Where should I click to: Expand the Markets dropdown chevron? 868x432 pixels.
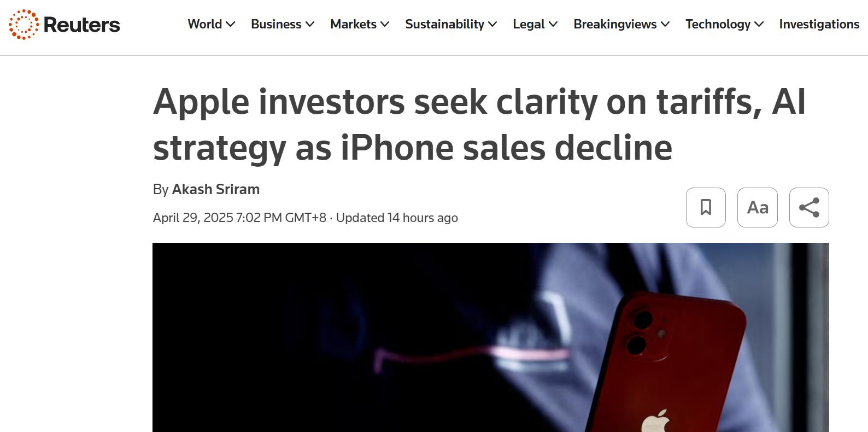pos(385,25)
